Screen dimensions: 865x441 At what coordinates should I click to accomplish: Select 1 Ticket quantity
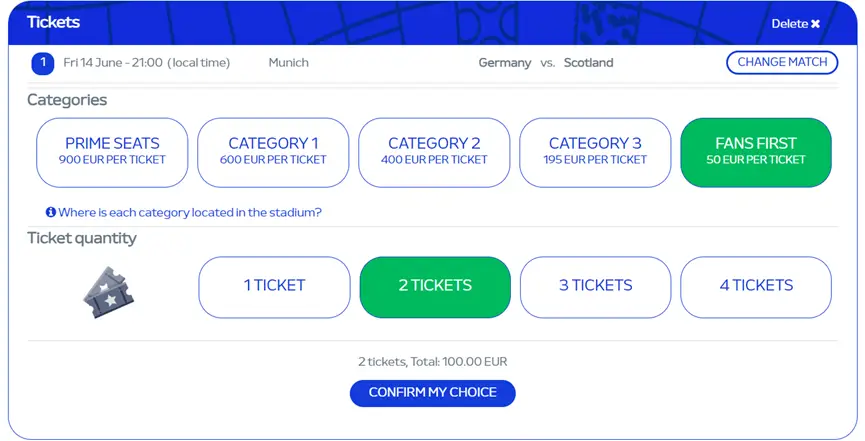[274, 287]
